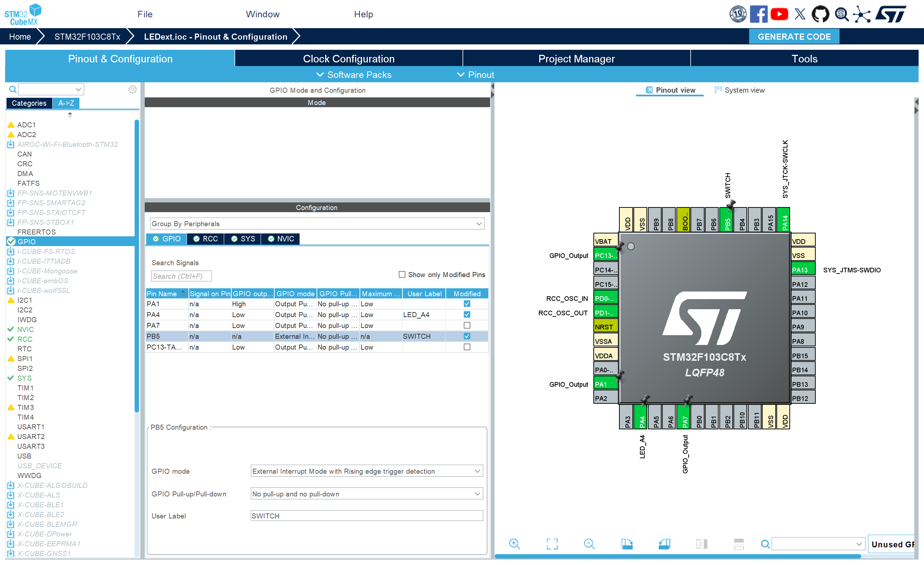Open the SYS configuration tab

(243, 239)
